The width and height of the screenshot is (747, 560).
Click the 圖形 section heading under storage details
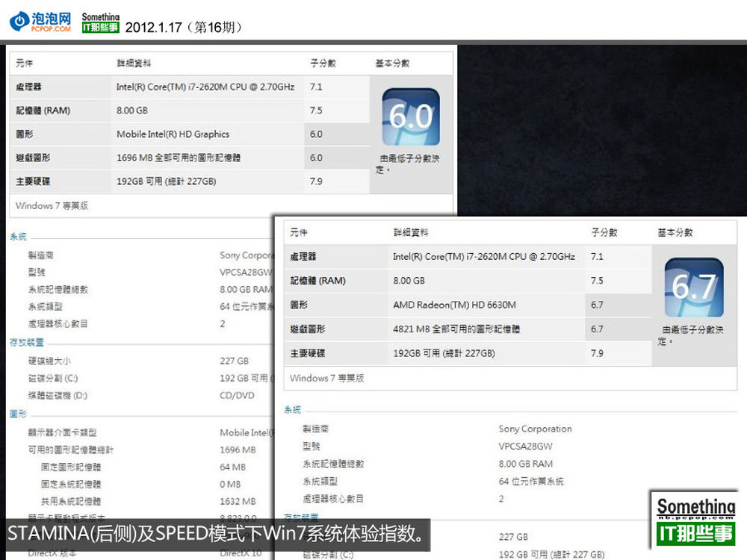[x=18, y=414]
